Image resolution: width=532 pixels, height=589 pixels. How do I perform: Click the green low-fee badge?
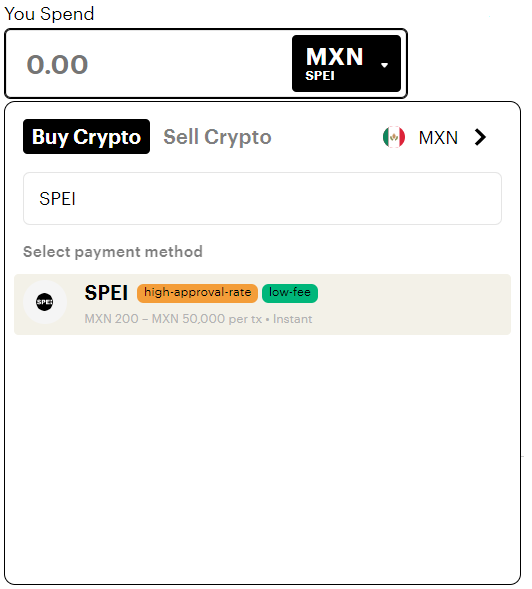(290, 293)
